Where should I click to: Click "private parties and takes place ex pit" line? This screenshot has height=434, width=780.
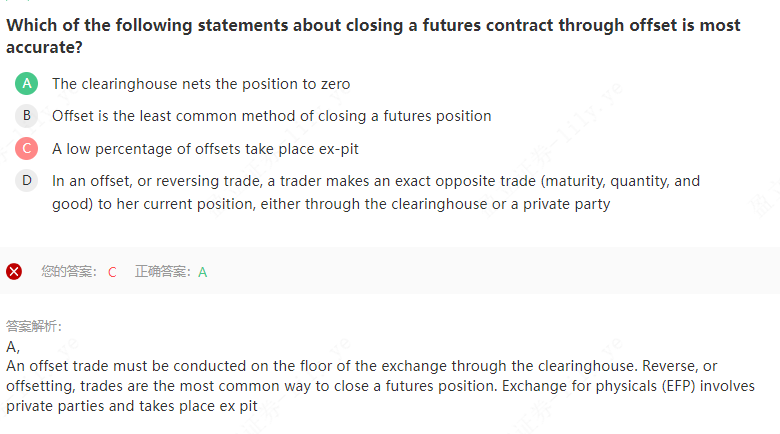coord(132,406)
